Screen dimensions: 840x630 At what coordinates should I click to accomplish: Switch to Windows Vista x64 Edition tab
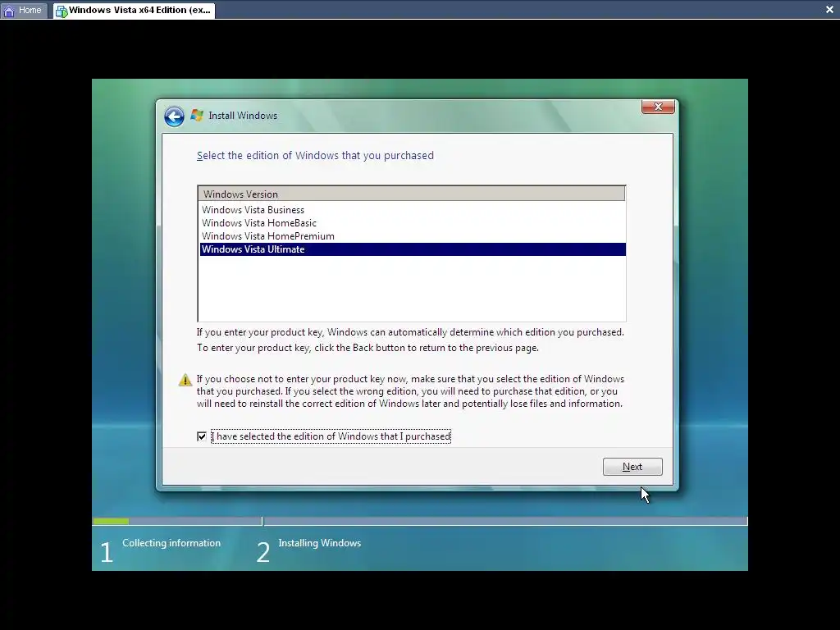134,10
